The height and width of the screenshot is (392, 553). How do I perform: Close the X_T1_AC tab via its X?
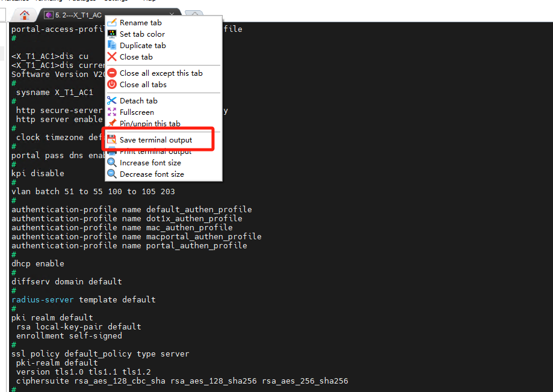click(172, 14)
